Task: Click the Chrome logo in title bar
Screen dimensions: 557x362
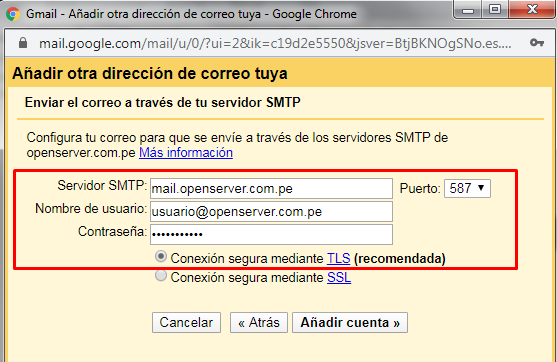Action: [x=13, y=14]
